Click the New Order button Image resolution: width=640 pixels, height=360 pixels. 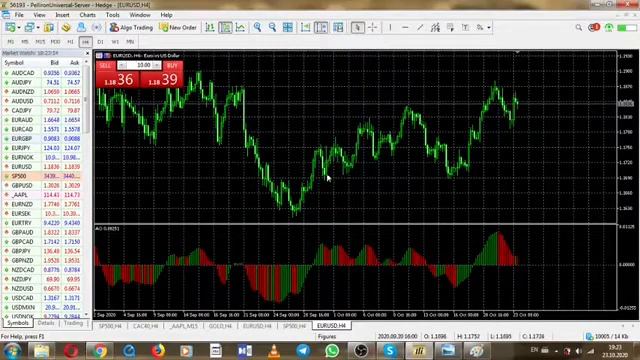coord(178,27)
